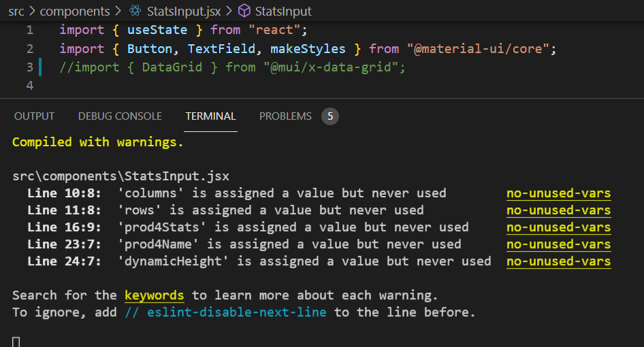Open no-unused-vars link for 'prod4Stats' warning
The width and height of the screenshot is (644, 347).
(x=559, y=227)
